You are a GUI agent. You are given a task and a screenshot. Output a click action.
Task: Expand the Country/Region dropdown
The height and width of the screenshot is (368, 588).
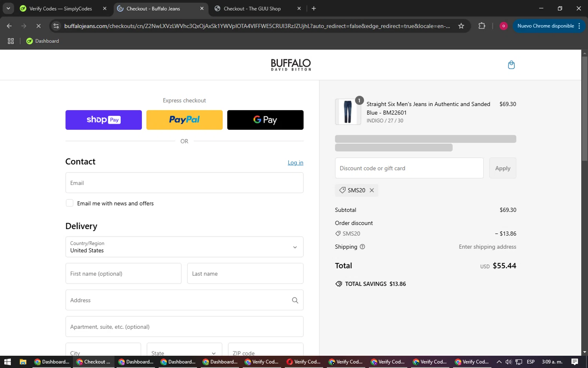184,247
